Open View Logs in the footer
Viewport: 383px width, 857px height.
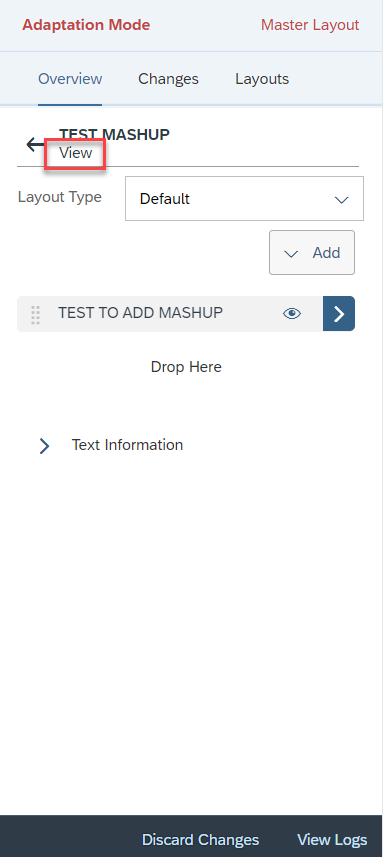(x=332, y=840)
